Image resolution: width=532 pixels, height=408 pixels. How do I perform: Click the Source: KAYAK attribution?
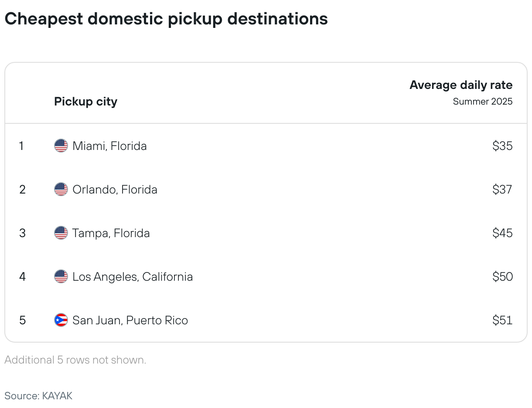[x=38, y=396]
